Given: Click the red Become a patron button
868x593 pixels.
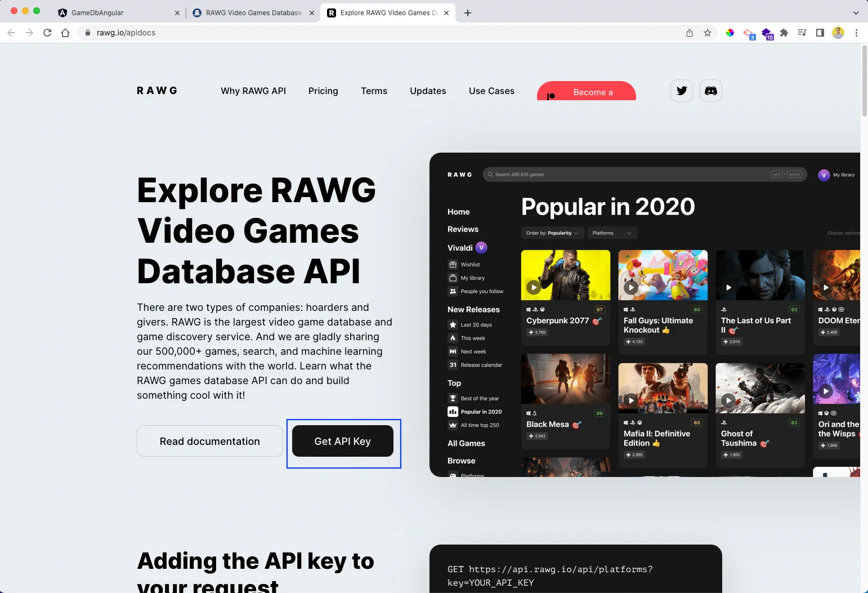Looking at the screenshot, I should click(x=587, y=91).
